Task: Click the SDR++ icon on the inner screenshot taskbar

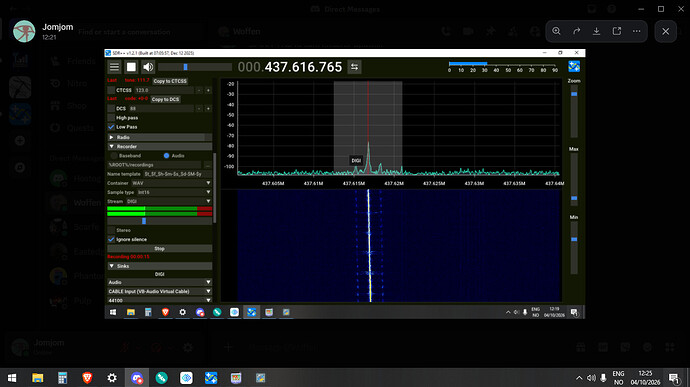Action: click(252, 312)
